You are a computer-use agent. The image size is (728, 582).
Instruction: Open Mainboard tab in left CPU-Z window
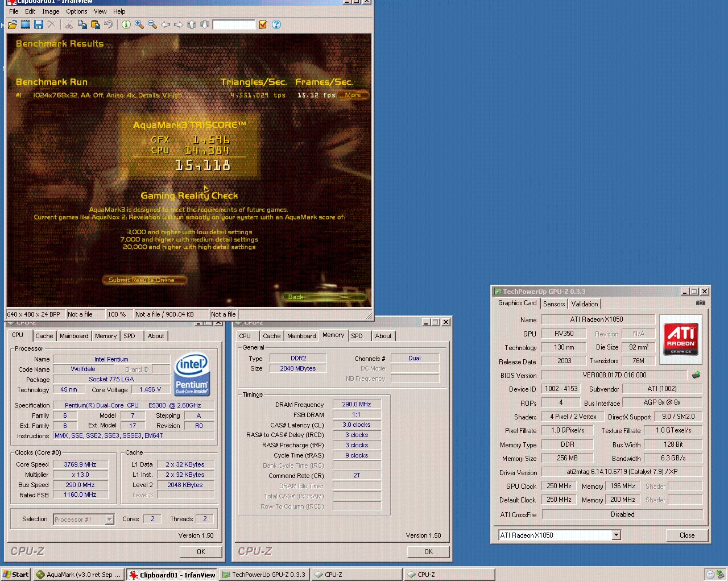coord(74,336)
